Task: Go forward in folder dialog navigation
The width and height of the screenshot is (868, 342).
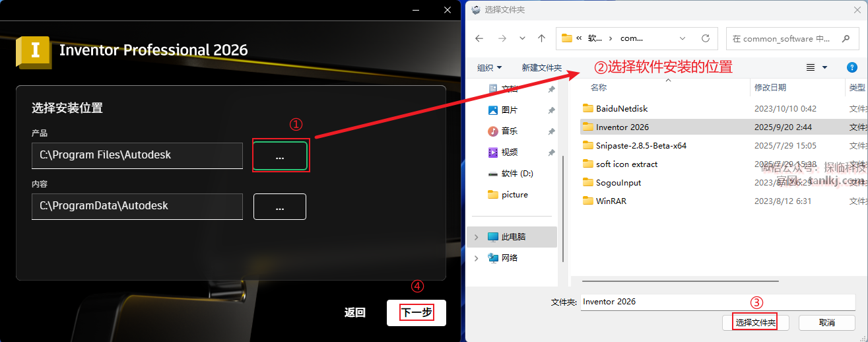Action: (x=502, y=38)
